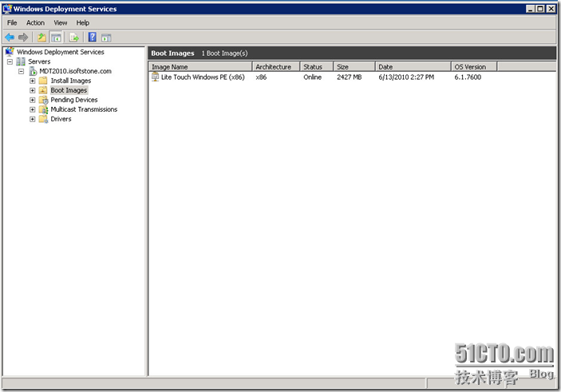Maximize the Windows Deployment Services window
Screen dimensions: 561x392
[540, 9]
